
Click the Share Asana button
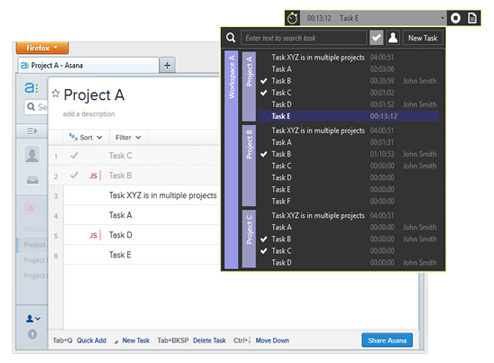(387, 340)
